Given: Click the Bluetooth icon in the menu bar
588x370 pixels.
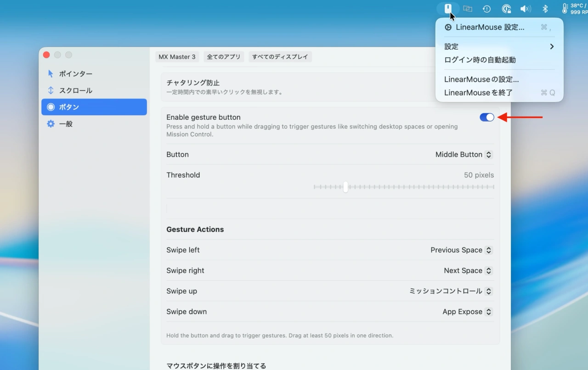Looking at the screenshot, I should point(545,8).
